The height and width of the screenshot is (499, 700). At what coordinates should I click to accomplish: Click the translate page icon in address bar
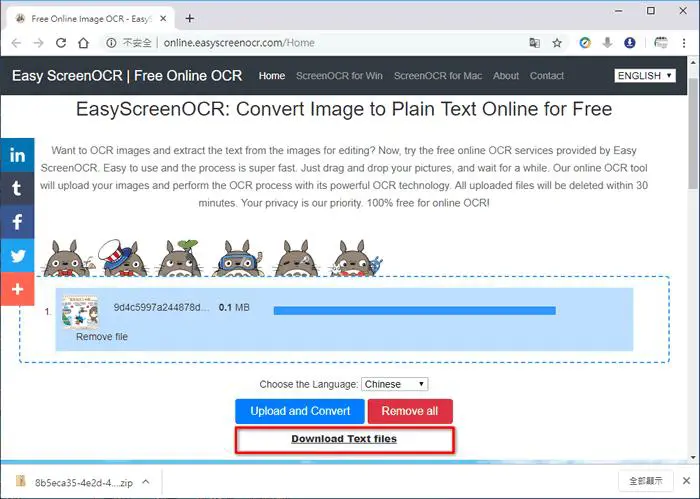(x=534, y=43)
